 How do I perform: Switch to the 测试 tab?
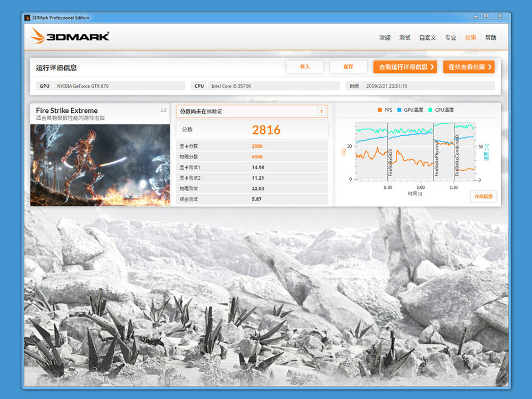[x=405, y=38]
